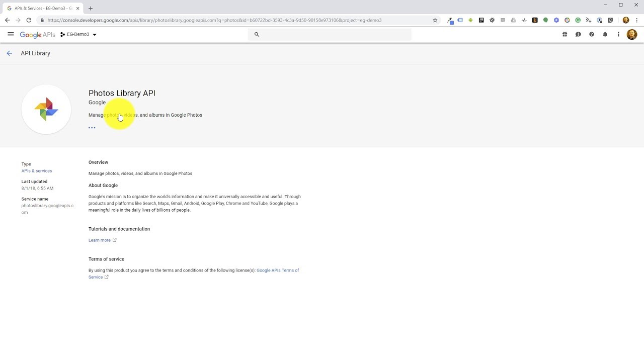Bookmark this page with the star icon

point(435,20)
